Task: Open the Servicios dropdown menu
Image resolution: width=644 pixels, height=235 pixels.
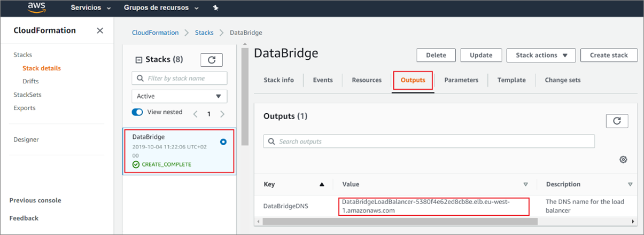Action: click(91, 8)
